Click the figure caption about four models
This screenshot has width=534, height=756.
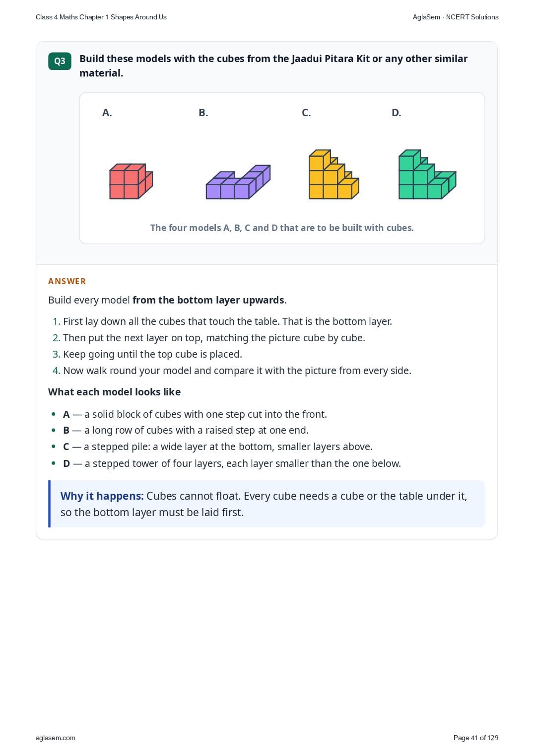[x=282, y=227]
